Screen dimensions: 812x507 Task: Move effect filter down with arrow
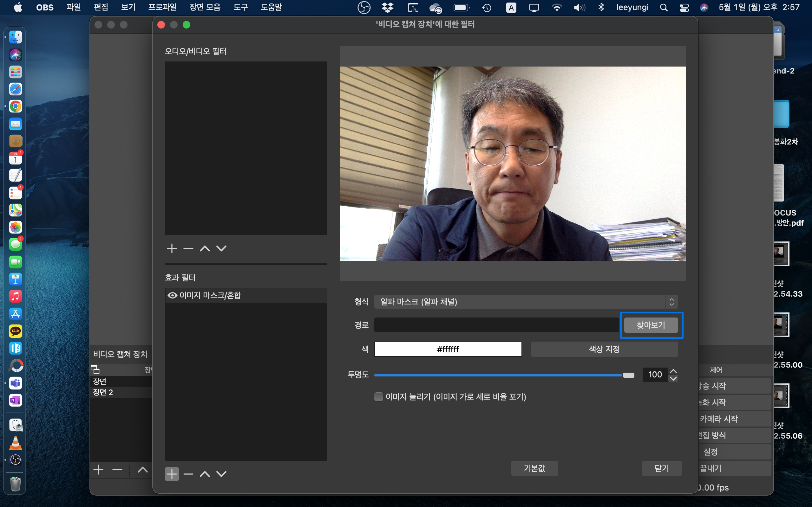(221, 474)
